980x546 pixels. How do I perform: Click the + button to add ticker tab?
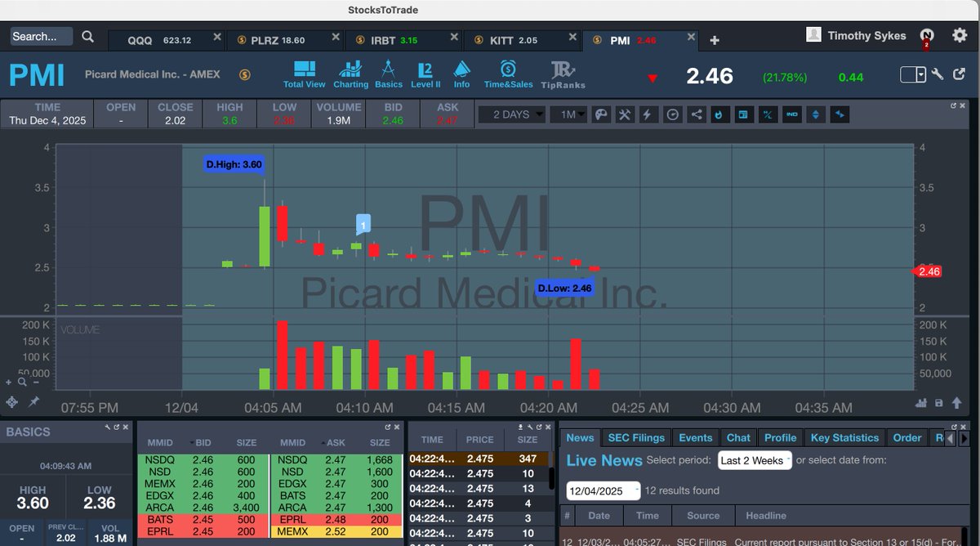click(714, 38)
